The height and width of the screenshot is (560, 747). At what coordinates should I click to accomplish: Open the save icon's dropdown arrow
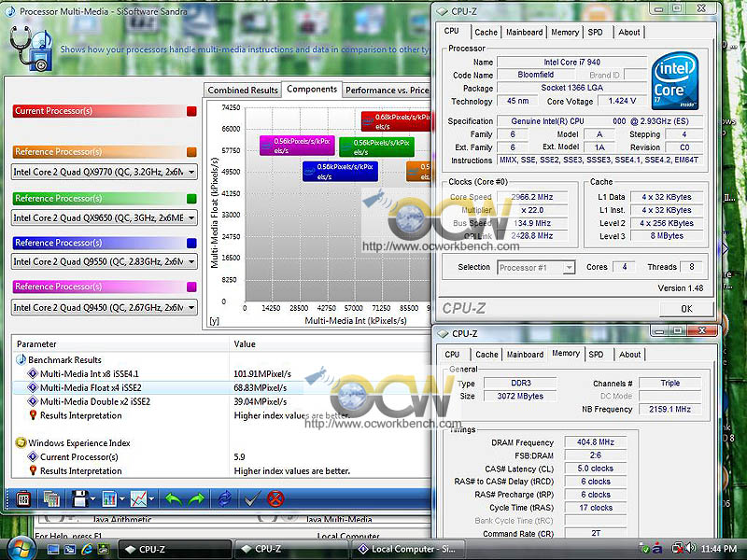click(92, 499)
